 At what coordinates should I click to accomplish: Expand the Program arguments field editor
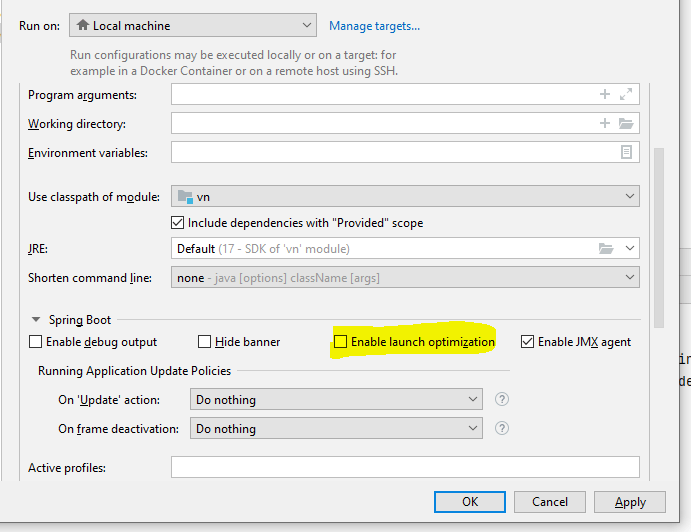coord(626,94)
